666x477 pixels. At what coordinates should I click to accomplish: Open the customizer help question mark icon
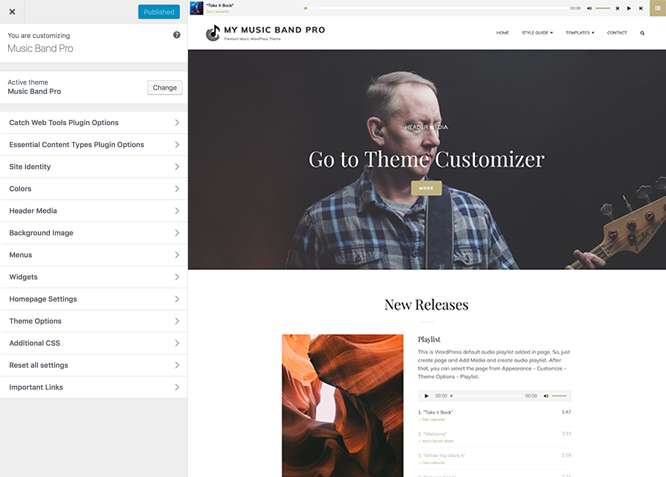point(177,35)
